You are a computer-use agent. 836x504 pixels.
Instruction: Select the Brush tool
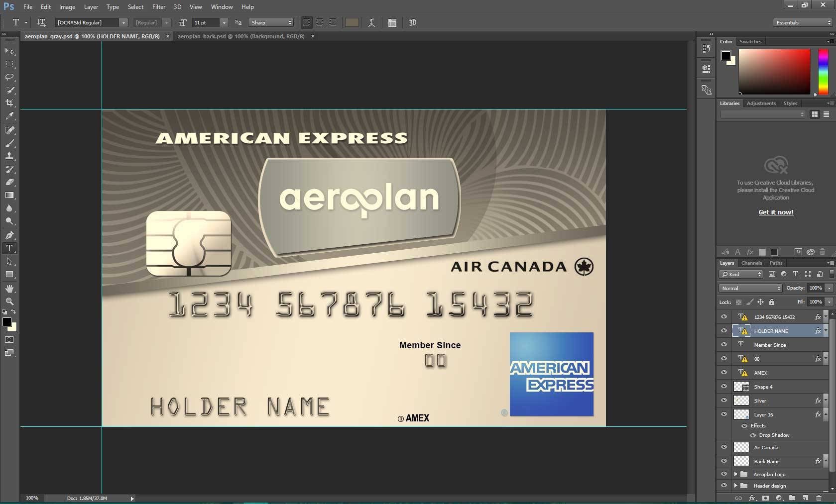(9, 143)
